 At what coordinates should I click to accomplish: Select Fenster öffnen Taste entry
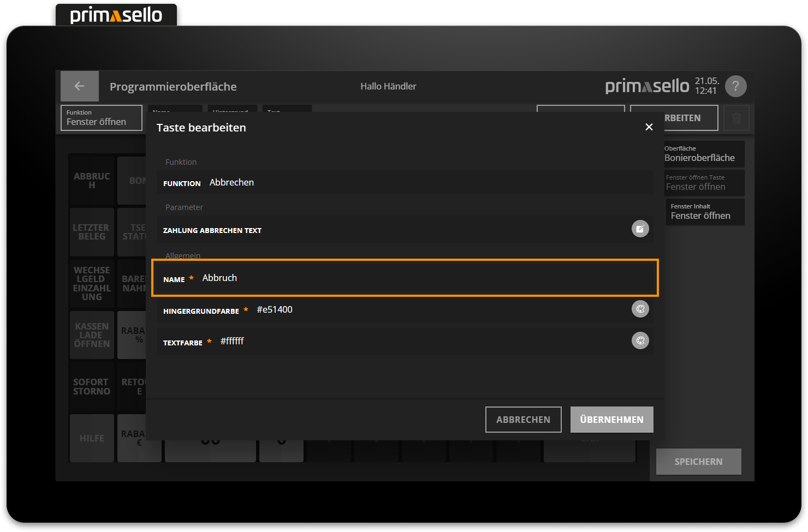click(x=704, y=183)
